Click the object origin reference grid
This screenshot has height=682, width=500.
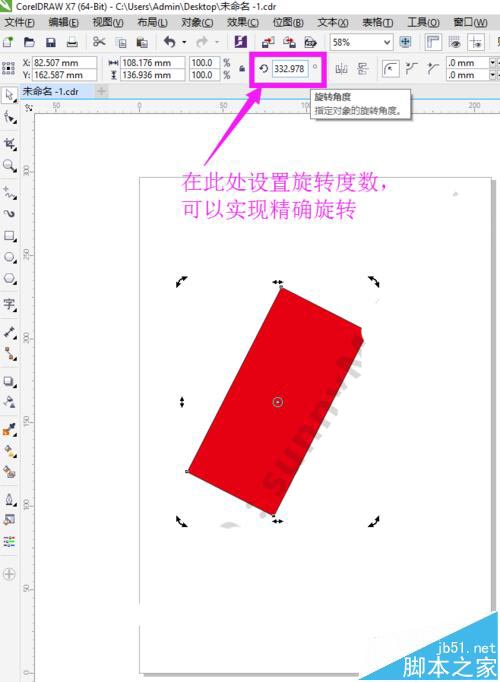[x=8, y=68]
